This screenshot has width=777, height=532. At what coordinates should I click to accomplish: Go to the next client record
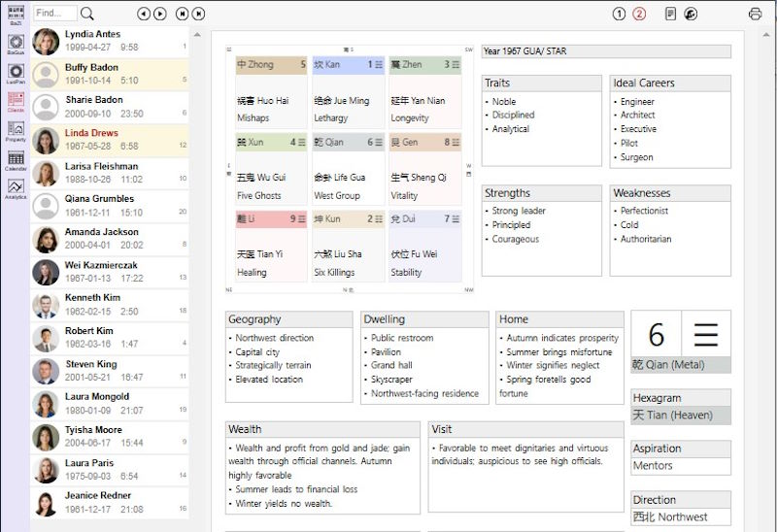tap(160, 14)
